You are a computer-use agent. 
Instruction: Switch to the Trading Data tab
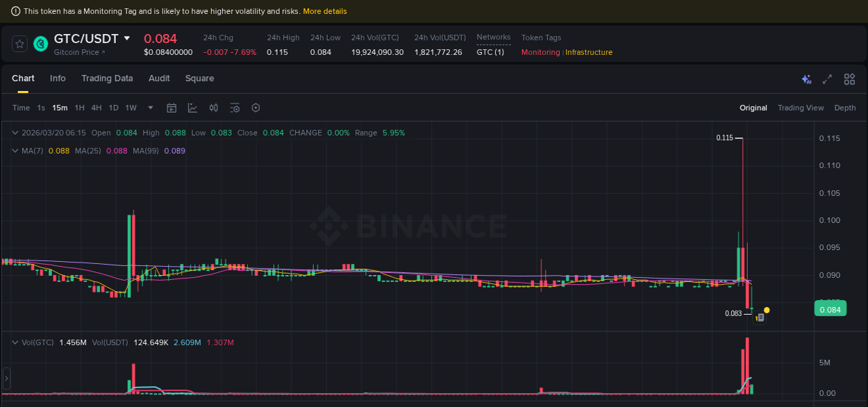[107, 78]
